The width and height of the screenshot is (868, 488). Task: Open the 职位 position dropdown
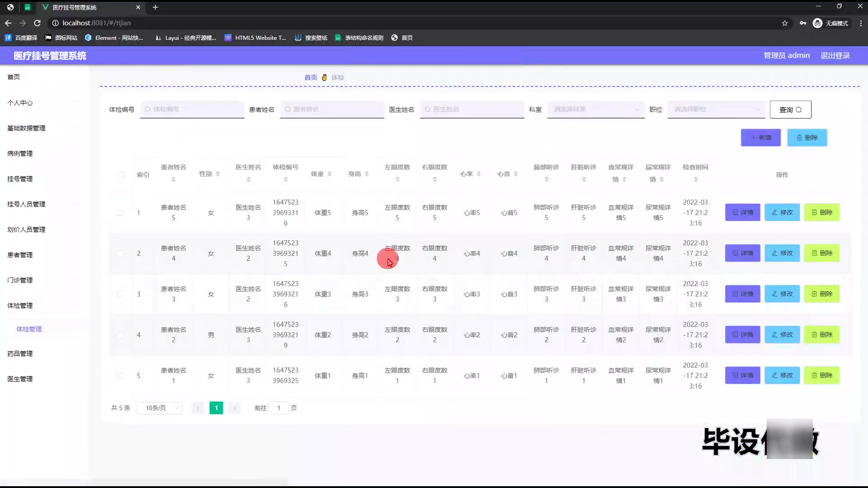(x=716, y=109)
